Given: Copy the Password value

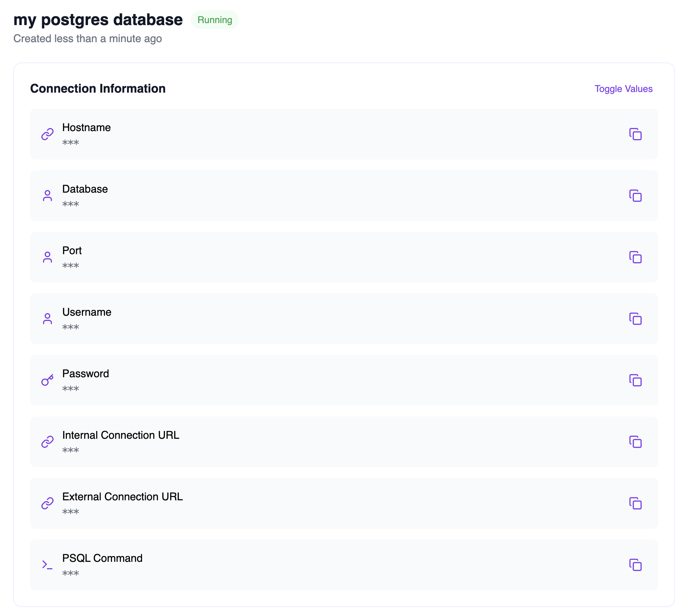Looking at the screenshot, I should [635, 381].
